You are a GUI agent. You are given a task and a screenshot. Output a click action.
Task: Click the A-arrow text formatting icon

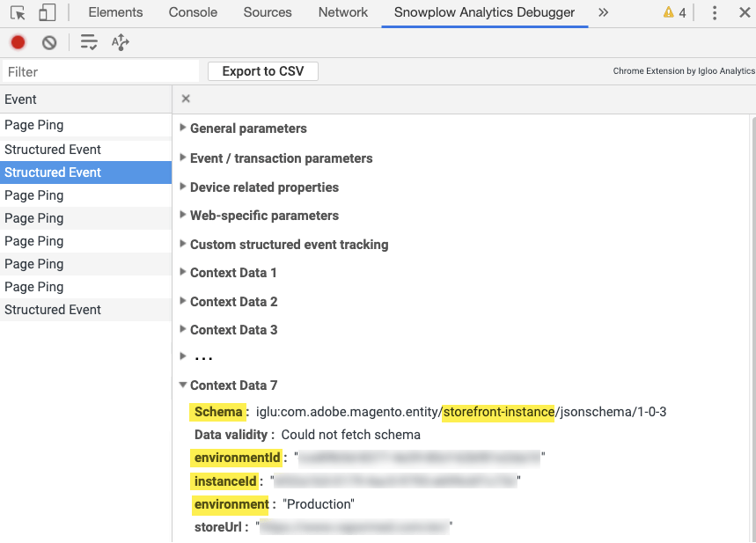click(121, 42)
